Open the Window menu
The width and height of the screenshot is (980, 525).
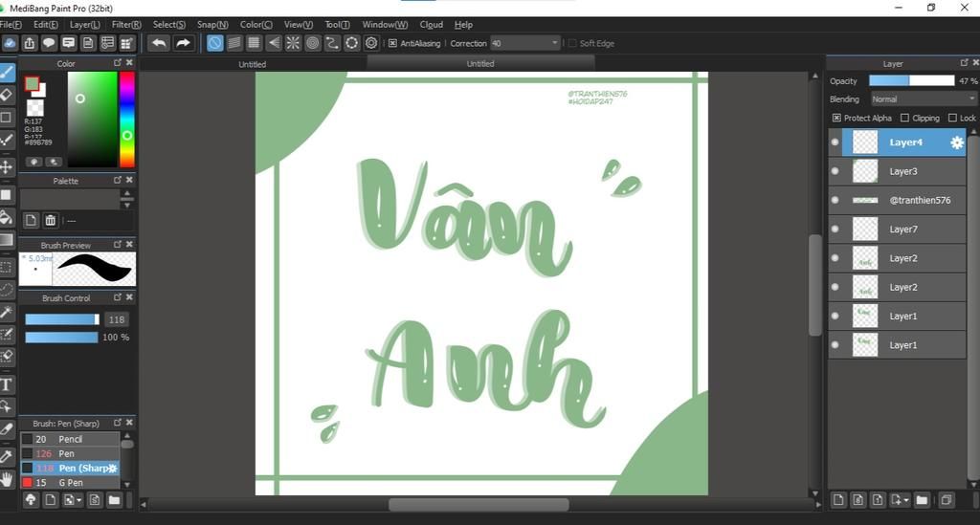(385, 24)
